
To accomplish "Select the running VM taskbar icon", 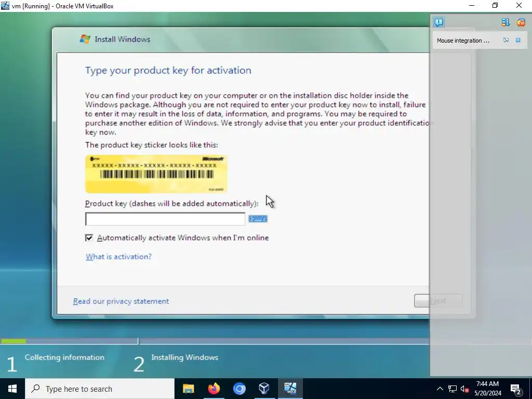I will coord(290,389).
